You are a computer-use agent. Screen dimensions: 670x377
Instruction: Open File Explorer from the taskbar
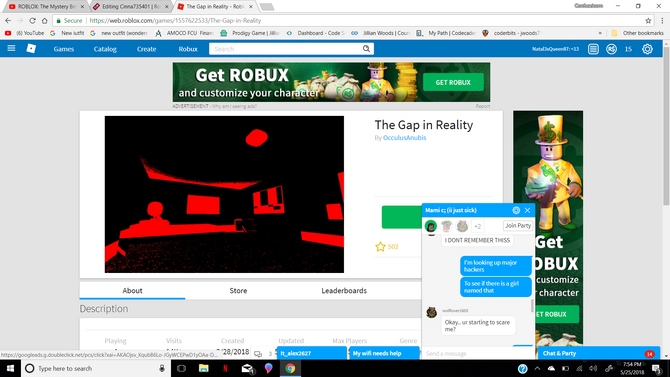[203, 368]
